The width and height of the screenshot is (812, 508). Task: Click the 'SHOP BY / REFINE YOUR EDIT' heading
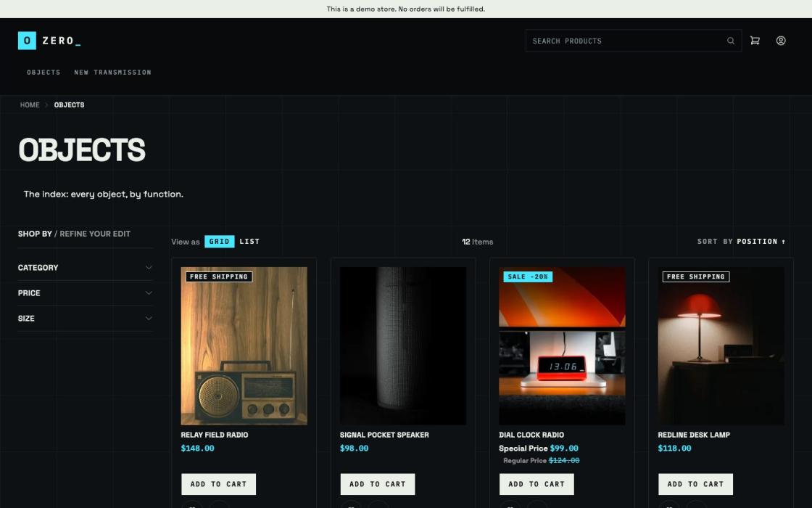pyautogui.click(x=74, y=234)
